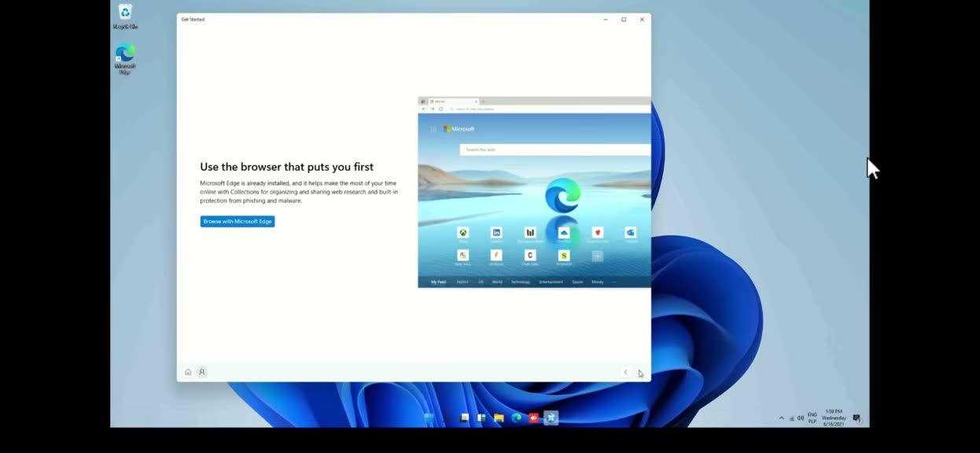Click the red recorder app in taskbar
Viewport: 980px width, 453px height.
click(533, 418)
